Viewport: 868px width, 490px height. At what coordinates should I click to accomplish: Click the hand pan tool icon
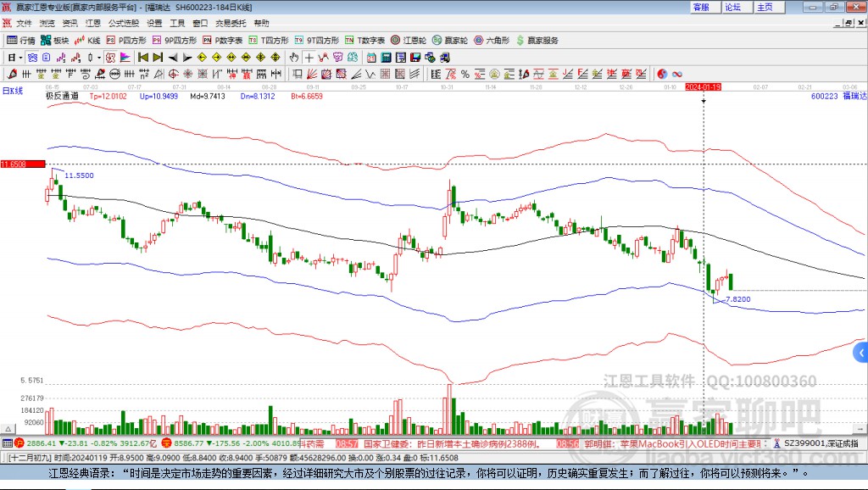(x=294, y=58)
